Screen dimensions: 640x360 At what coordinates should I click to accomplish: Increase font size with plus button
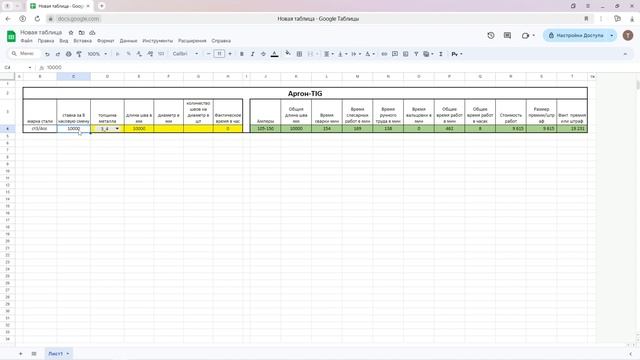click(230, 54)
